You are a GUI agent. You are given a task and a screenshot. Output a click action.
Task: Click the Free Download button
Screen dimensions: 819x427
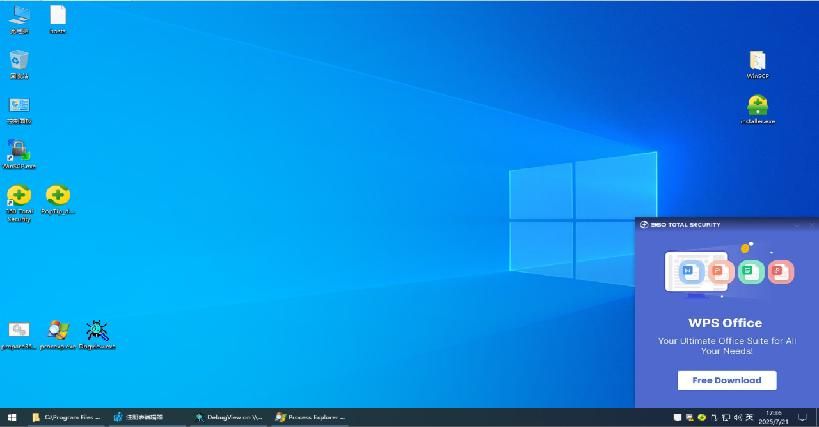726,380
